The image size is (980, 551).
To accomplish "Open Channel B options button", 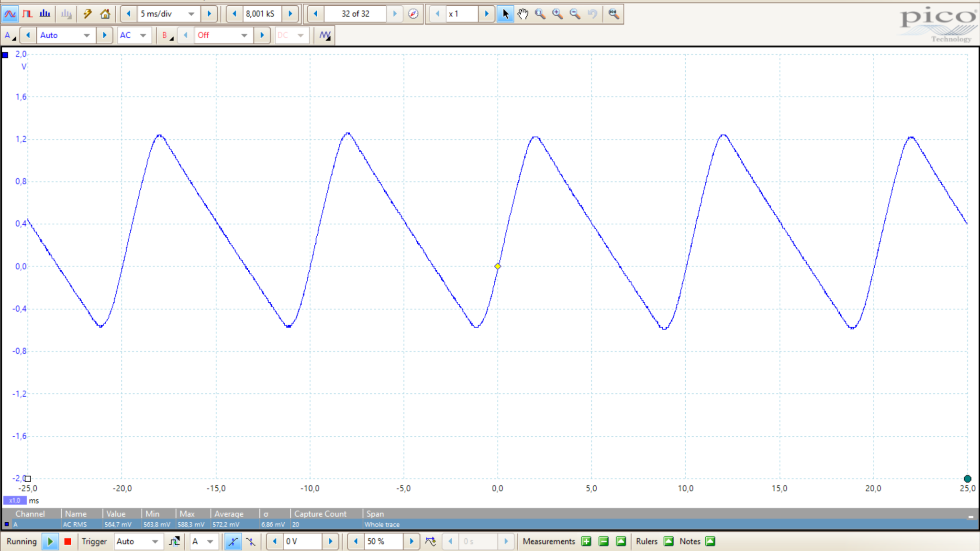I will tap(167, 35).
